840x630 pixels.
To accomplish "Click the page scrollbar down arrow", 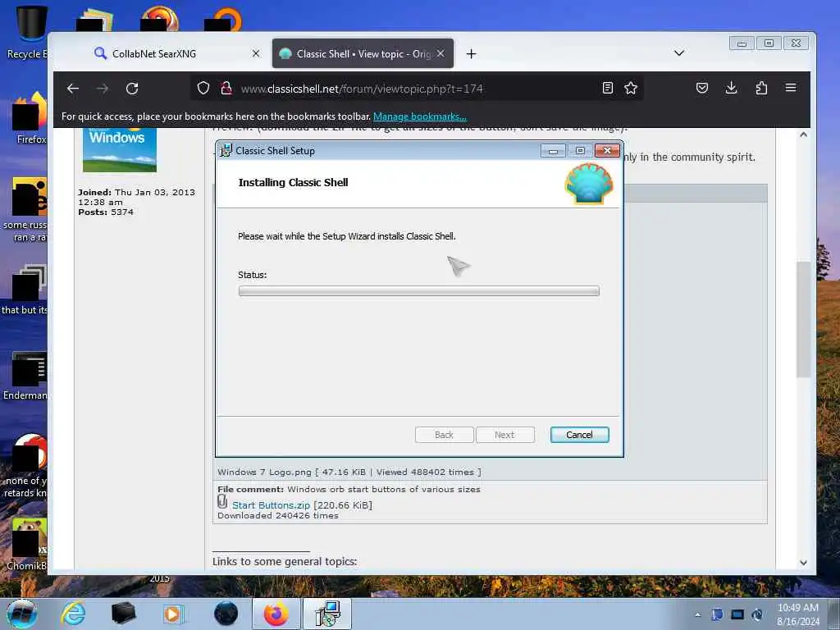I will (804, 563).
